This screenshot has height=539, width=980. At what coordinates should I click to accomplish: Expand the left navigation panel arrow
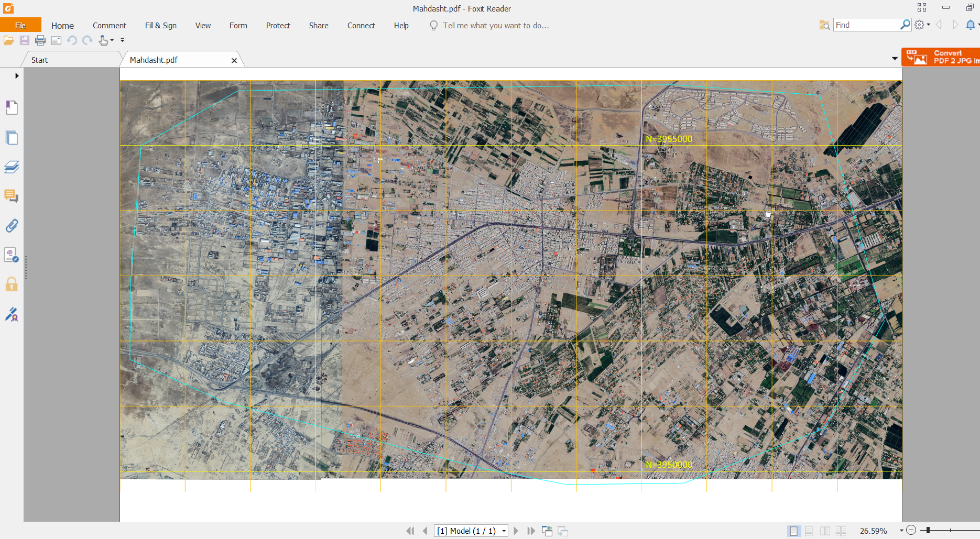(x=17, y=76)
